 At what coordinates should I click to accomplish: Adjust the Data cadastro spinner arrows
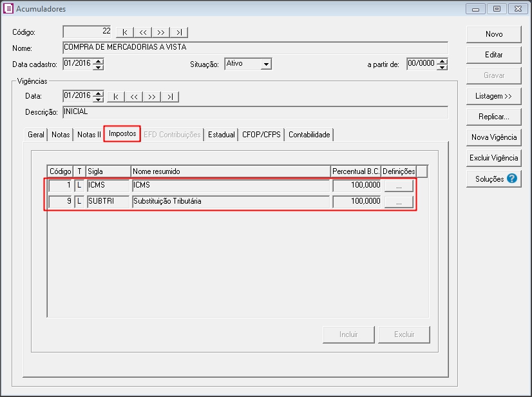point(98,64)
